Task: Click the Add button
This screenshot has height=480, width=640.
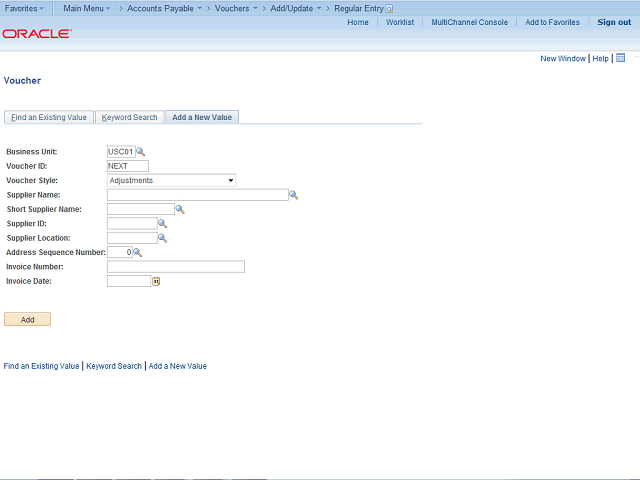Action: (27, 319)
